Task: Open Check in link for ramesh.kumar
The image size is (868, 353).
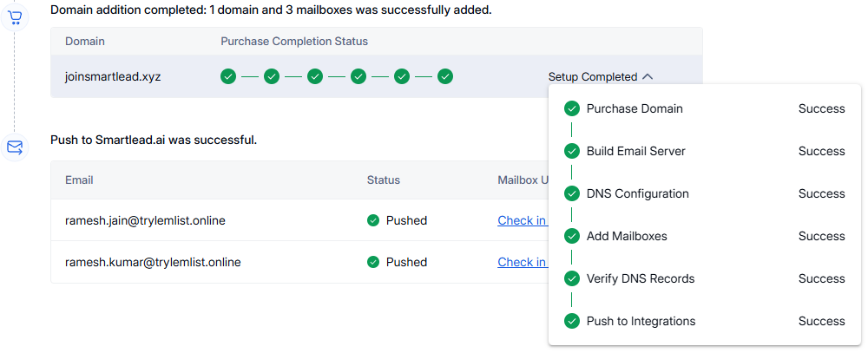Action: (x=522, y=262)
